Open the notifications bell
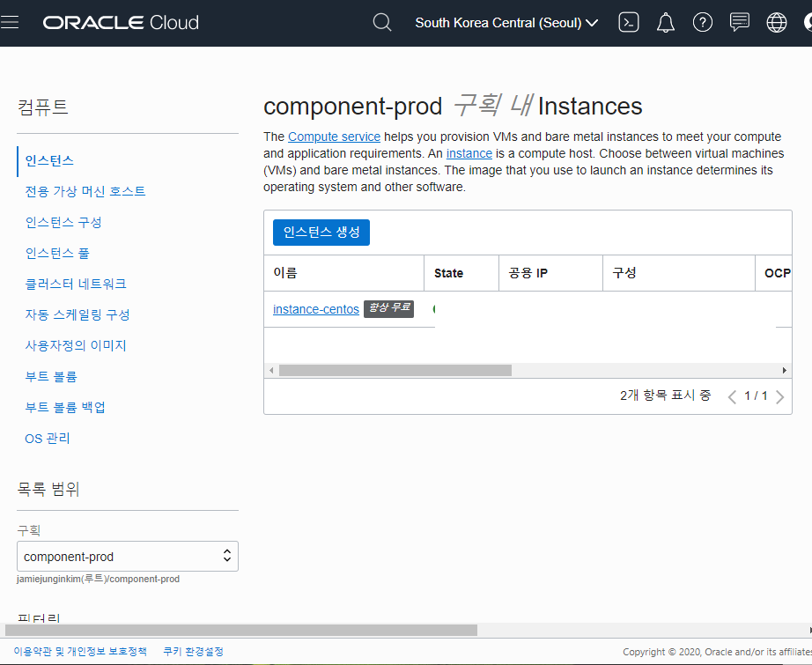This screenshot has height=665, width=812. (x=666, y=22)
